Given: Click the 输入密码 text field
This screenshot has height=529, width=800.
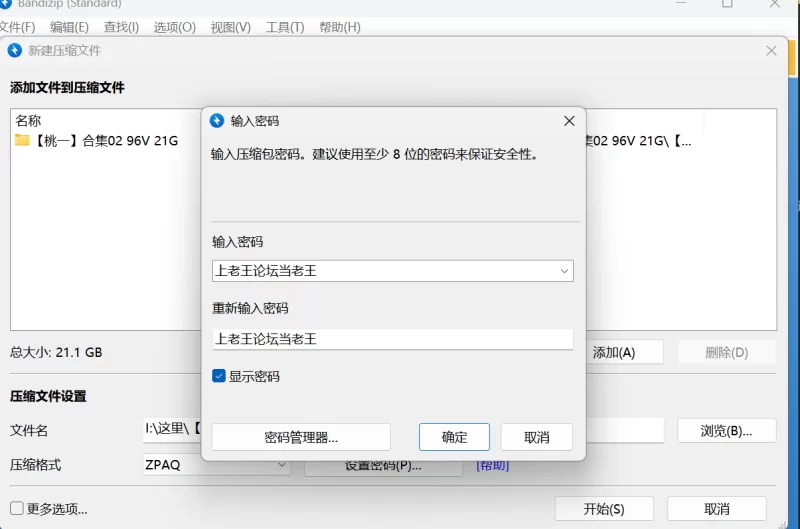Looking at the screenshot, I should pyautogui.click(x=393, y=271).
